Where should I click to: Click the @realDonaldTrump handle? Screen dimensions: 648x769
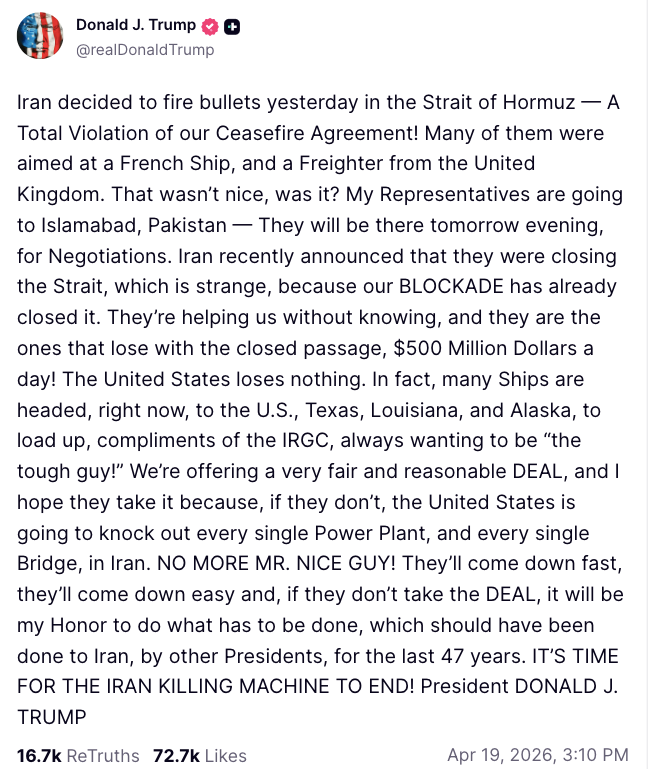(145, 49)
